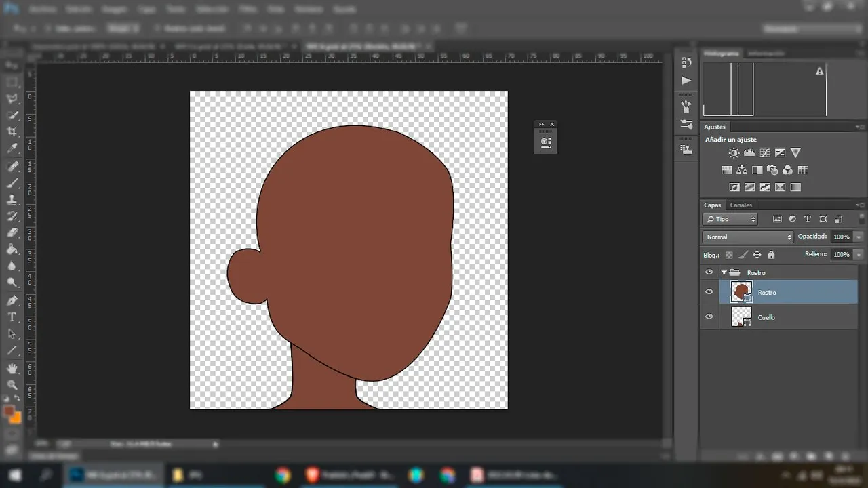Filter layers by type layers
Screen dimensions: 868x488
[807, 219]
